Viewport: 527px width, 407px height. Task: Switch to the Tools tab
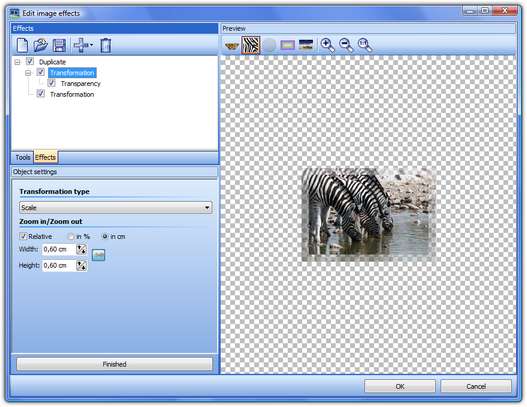pyautogui.click(x=23, y=157)
